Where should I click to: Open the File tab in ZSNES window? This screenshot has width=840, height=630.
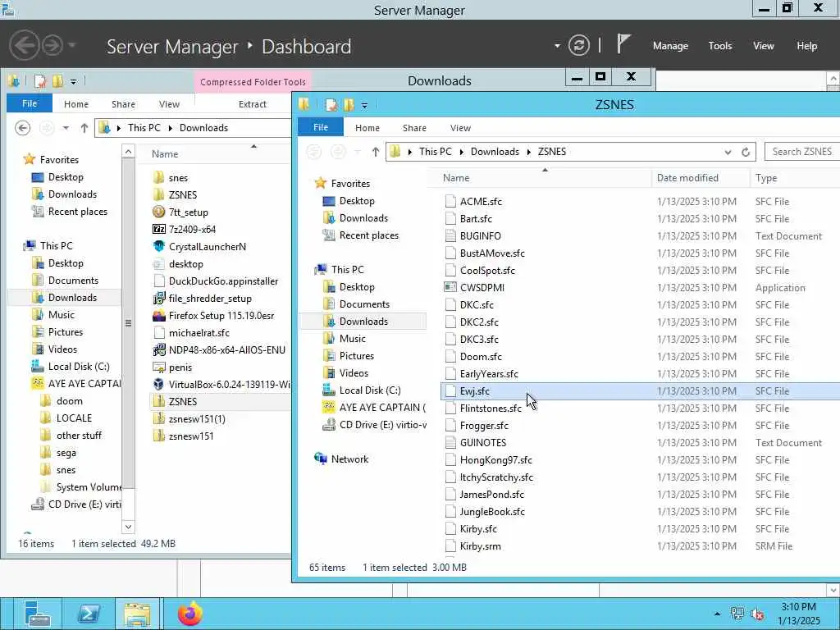pos(321,127)
